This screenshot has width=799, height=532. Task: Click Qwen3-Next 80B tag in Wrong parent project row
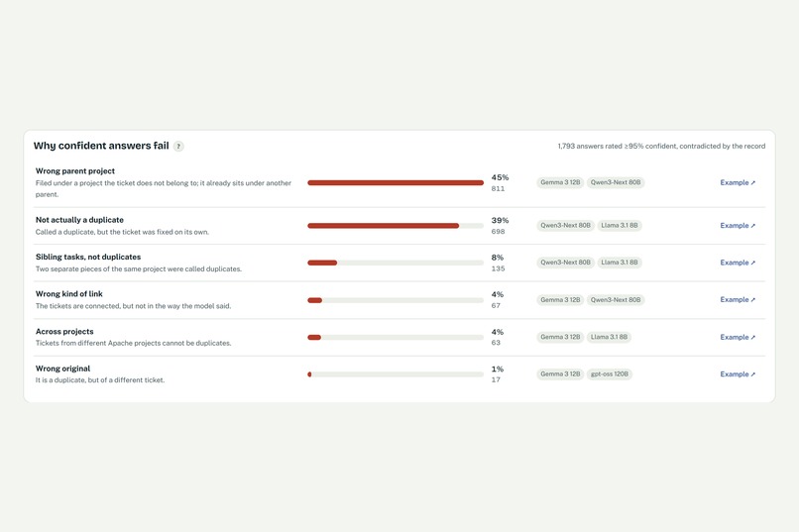616,182
